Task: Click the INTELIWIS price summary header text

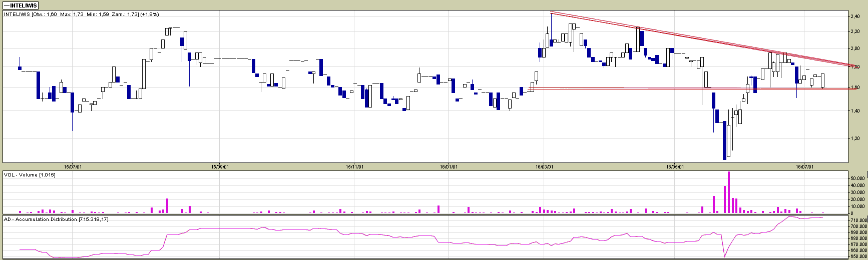Action: coord(81,14)
